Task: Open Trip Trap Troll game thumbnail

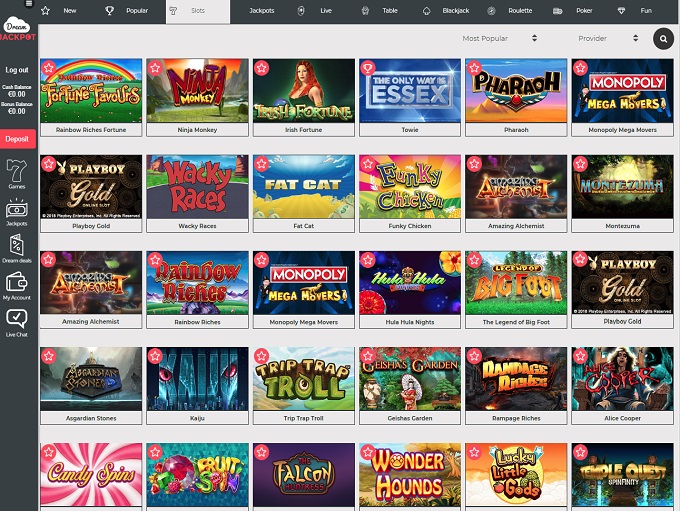Action: (x=303, y=380)
